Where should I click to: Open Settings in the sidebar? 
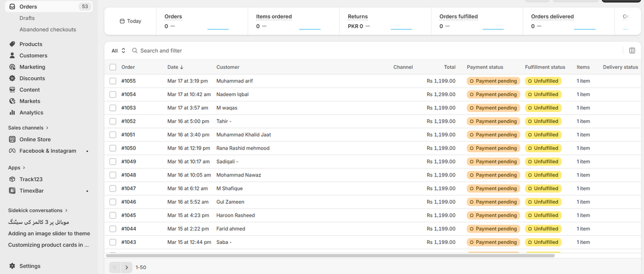pyautogui.click(x=30, y=266)
